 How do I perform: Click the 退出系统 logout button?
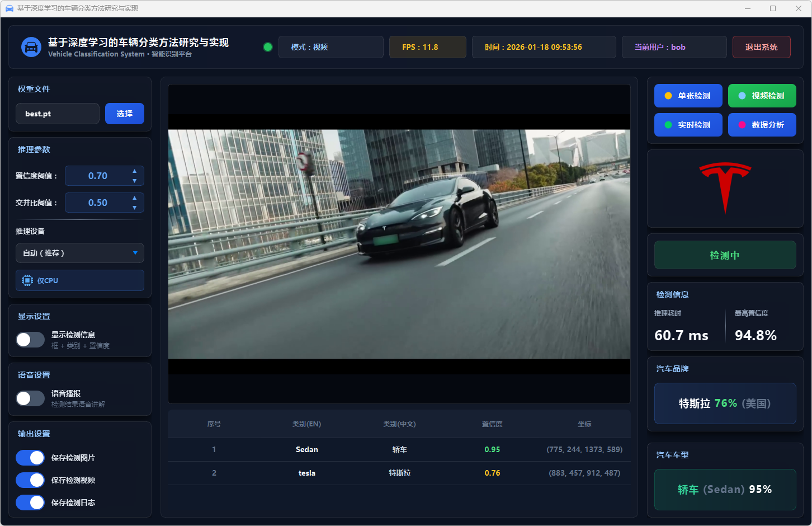[761, 47]
